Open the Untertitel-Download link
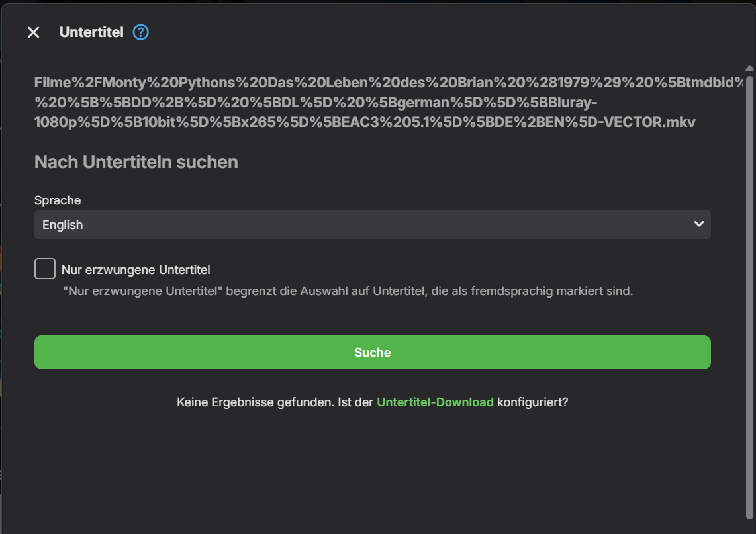Image resolution: width=756 pixels, height=534 pixels. (435, 402)
